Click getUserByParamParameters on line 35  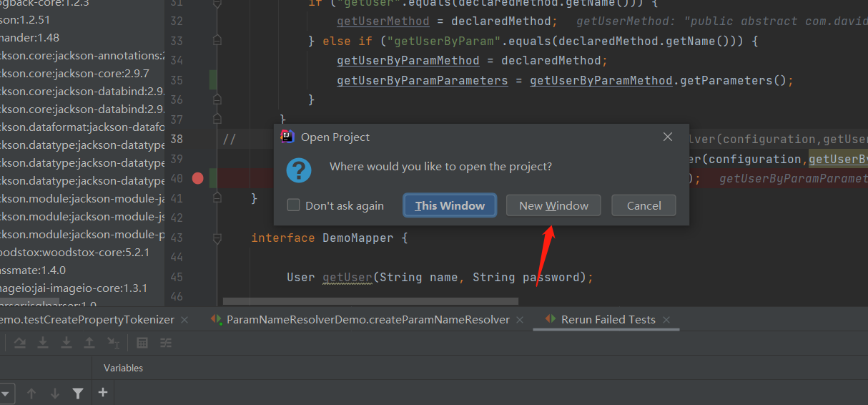pyautogui.click(x=423, y=80)
